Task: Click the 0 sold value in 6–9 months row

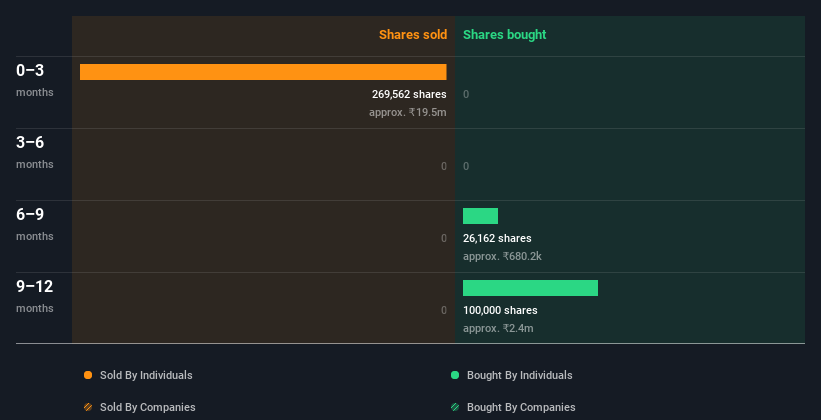Action: [443, 238]
